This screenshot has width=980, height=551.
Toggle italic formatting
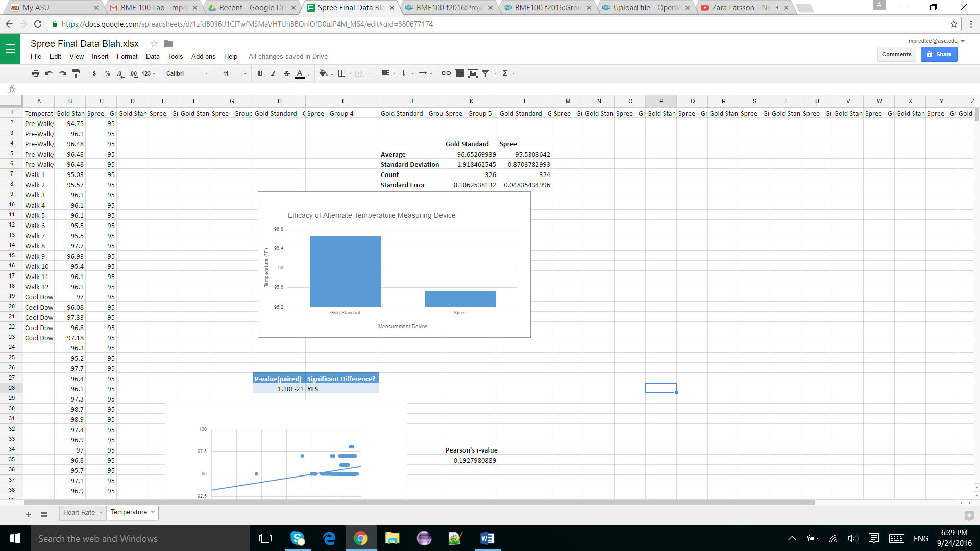274,73
